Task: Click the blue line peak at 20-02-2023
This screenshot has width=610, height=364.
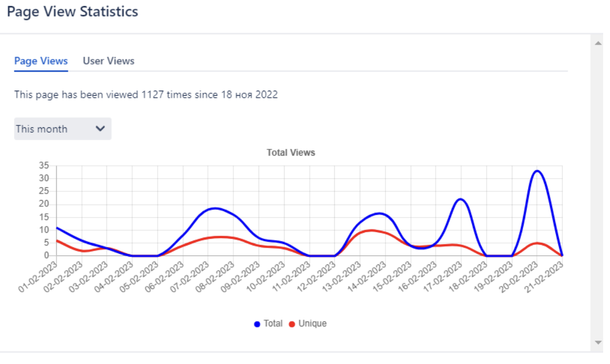Action: [537, 171]
